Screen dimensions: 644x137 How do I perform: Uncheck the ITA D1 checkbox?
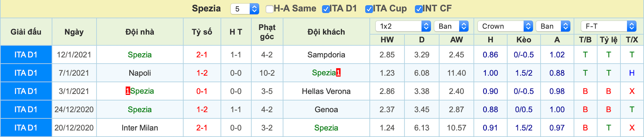coord(326,9)
